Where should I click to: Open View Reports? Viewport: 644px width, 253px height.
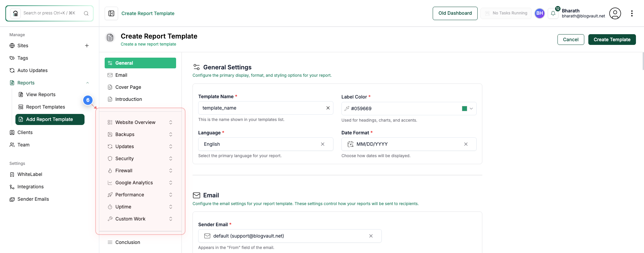pos(41,94)
